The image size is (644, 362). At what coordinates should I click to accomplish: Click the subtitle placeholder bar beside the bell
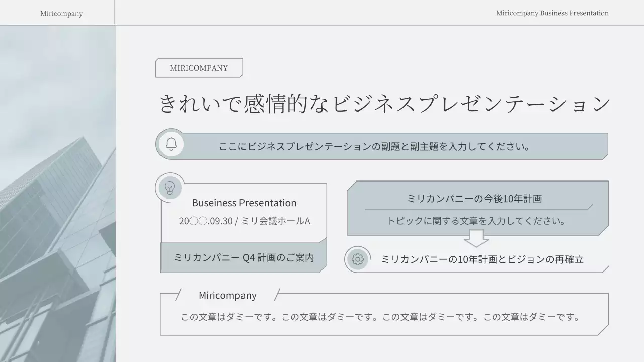coord(374,147)
